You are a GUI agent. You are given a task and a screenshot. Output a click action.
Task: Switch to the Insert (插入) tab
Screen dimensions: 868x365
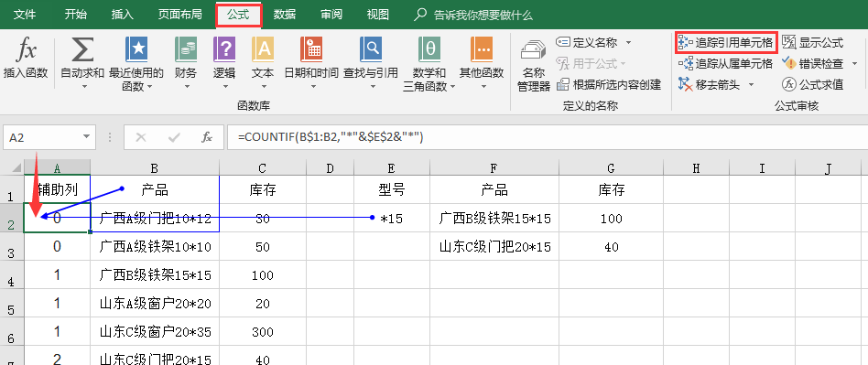pos(123,15)
